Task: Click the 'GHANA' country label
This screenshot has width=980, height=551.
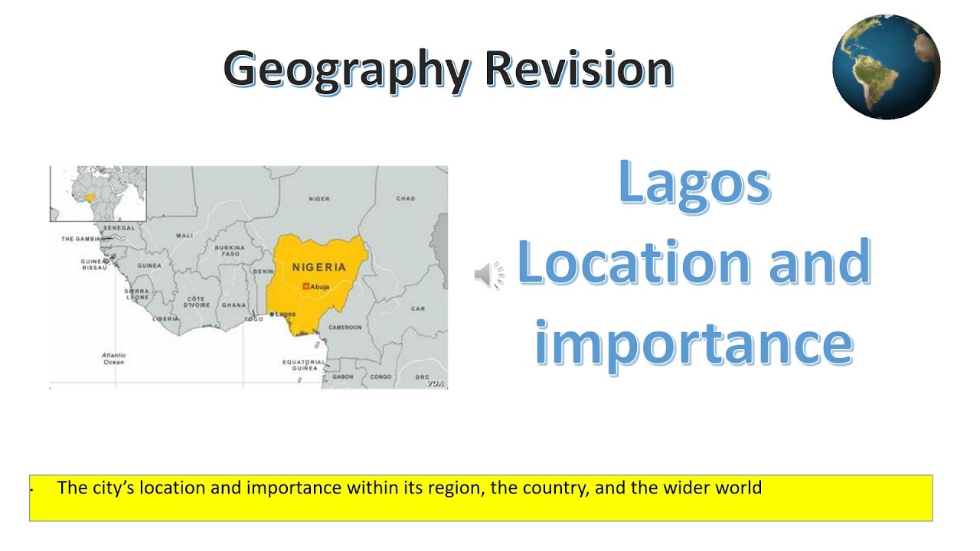Action: pyautogui.click(x=234, y=305)
